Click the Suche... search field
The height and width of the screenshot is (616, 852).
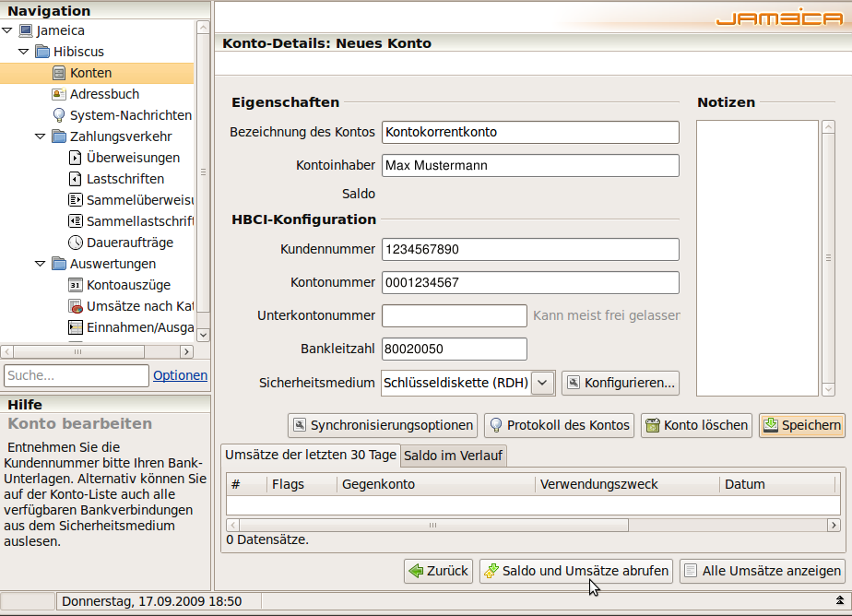[76, 375]
